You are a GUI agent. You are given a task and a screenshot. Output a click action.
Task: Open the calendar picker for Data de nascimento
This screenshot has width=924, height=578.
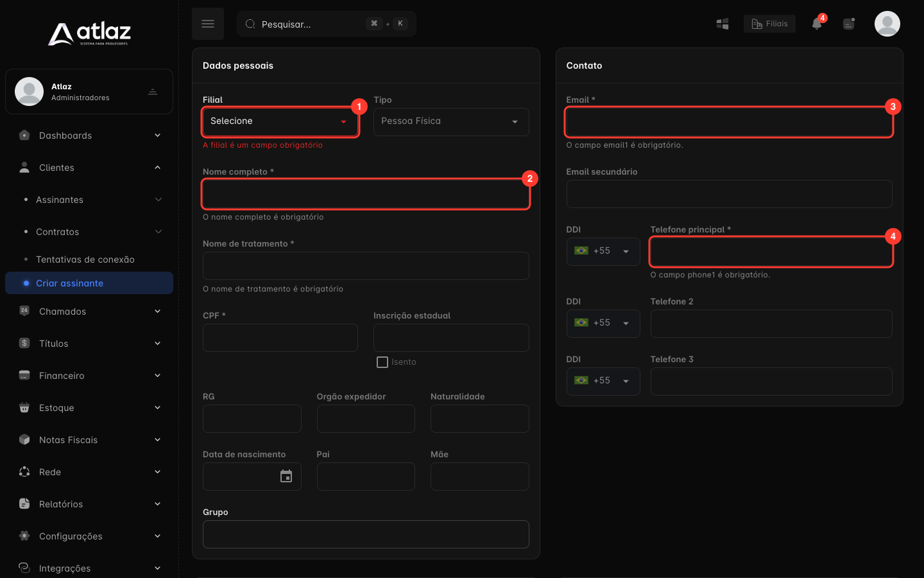pos(286,476)
